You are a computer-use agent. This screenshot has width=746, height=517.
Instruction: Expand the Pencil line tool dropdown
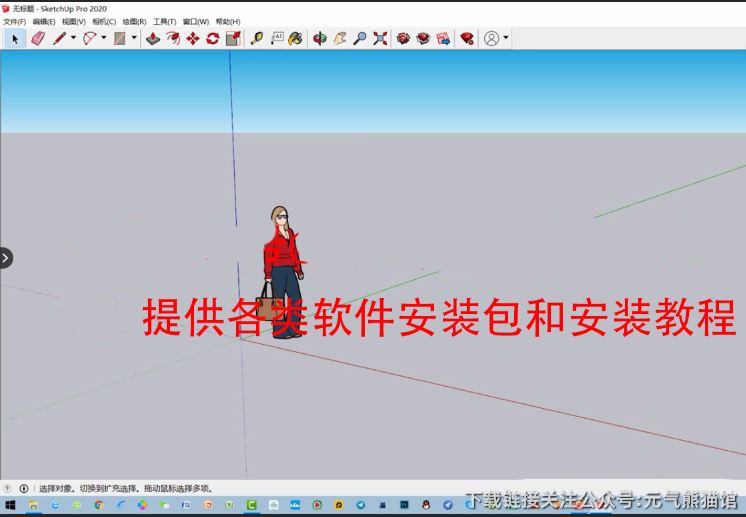(73, 38)
